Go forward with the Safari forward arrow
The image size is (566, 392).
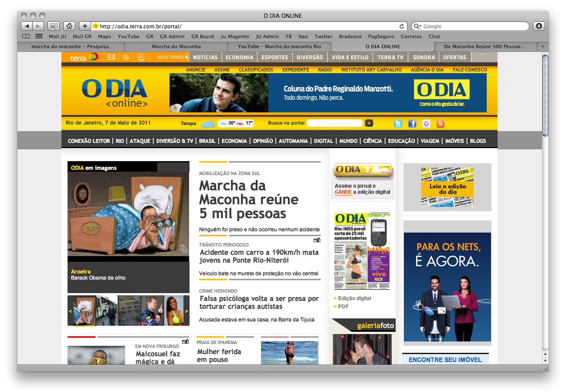point(38,26)
